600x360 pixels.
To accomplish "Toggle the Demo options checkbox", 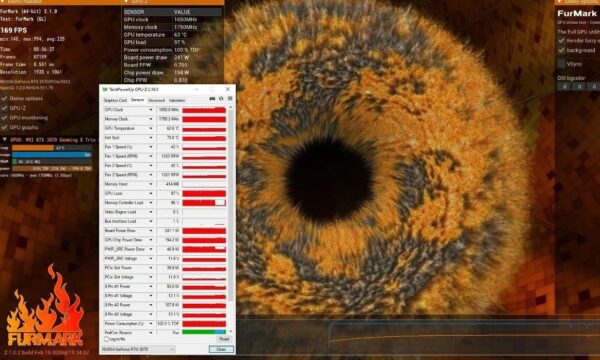I will (x=4, y=99).
